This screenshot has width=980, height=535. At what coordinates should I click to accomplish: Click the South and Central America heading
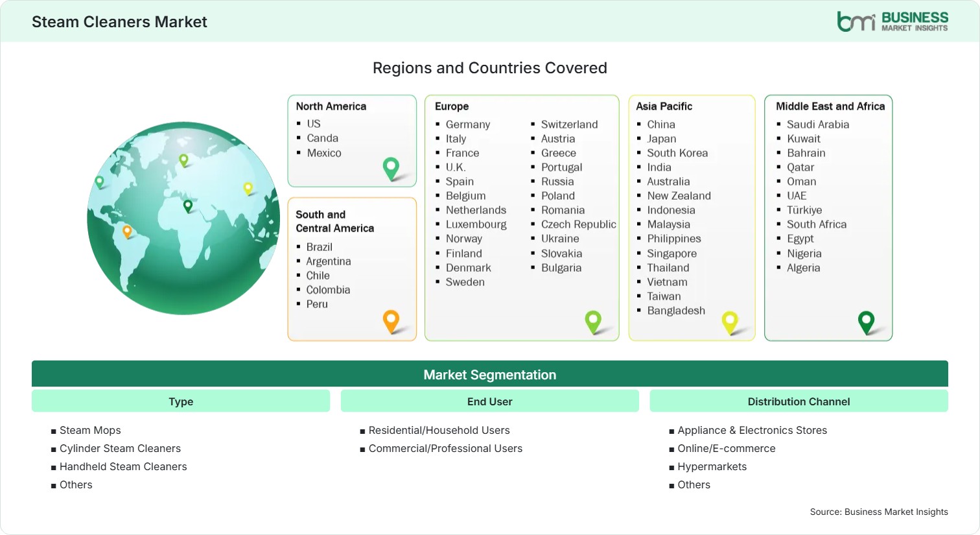[335, 221]
